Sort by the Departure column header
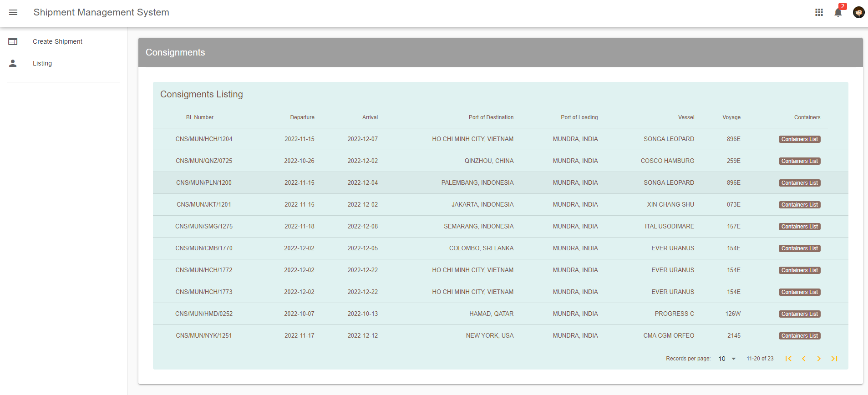The width and height of the screenshot is (868, 395). (302, 117)
